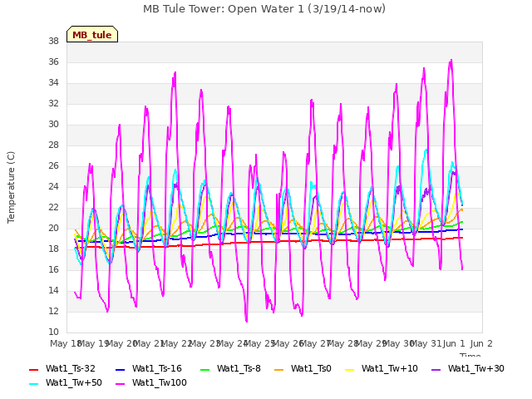Click the May 18 x-axis label
532x399 pixels.
(66, 343)
